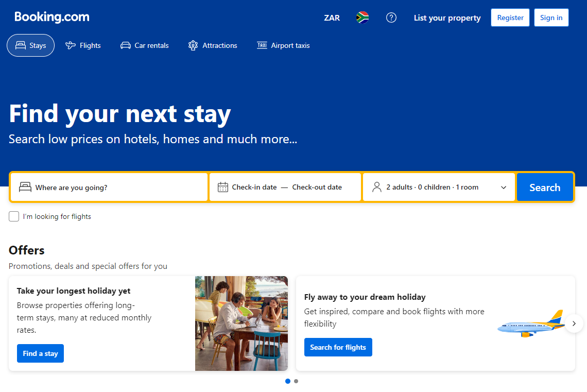Screen dimensions: 587x392
Task: Select the Flights tab
Action: pos(83,45)
